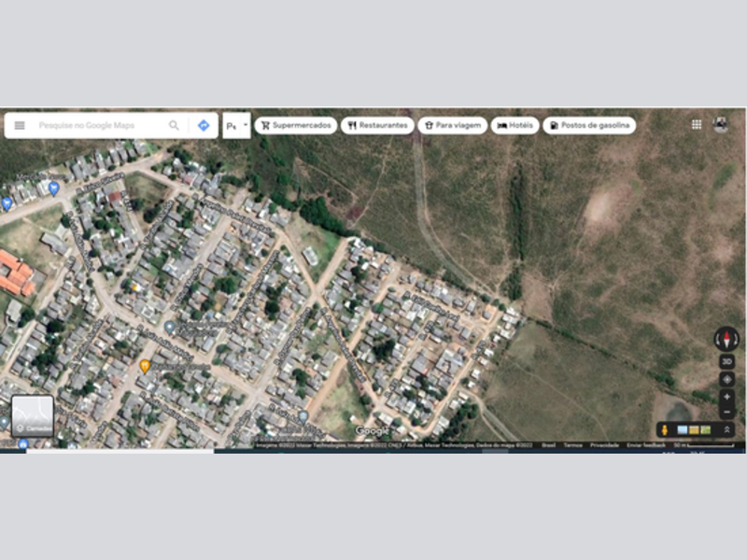Open the Google apps grid
747x560 pixels.
(x=697, y=125)
